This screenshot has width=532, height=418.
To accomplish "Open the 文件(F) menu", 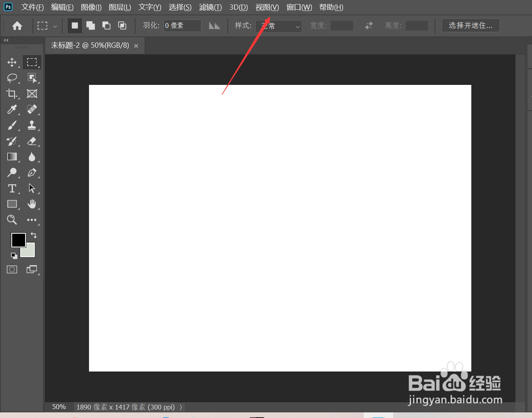I will point(32,7).
